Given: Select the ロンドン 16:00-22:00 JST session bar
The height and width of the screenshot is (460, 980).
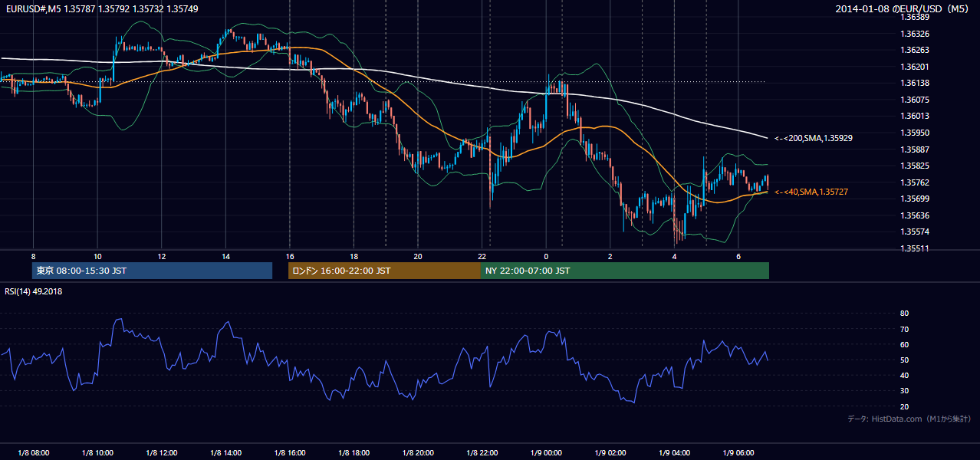Looking at the screenshot, I should 384,271.
